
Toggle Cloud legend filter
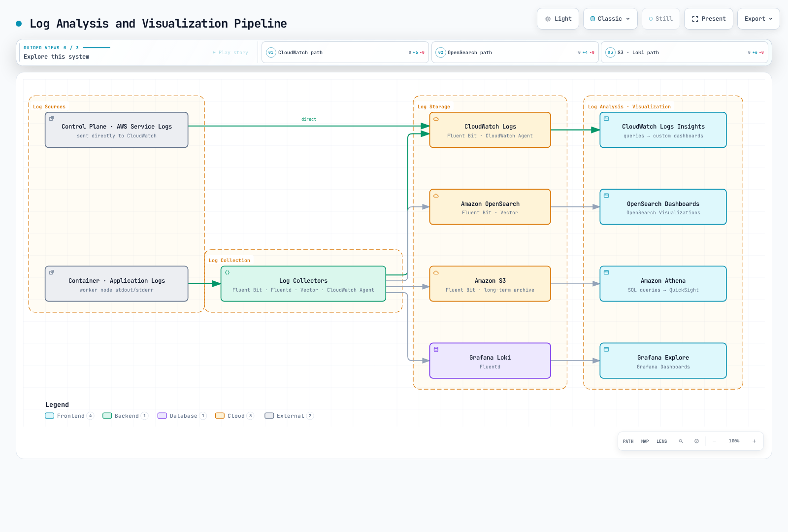coord(235,416)
